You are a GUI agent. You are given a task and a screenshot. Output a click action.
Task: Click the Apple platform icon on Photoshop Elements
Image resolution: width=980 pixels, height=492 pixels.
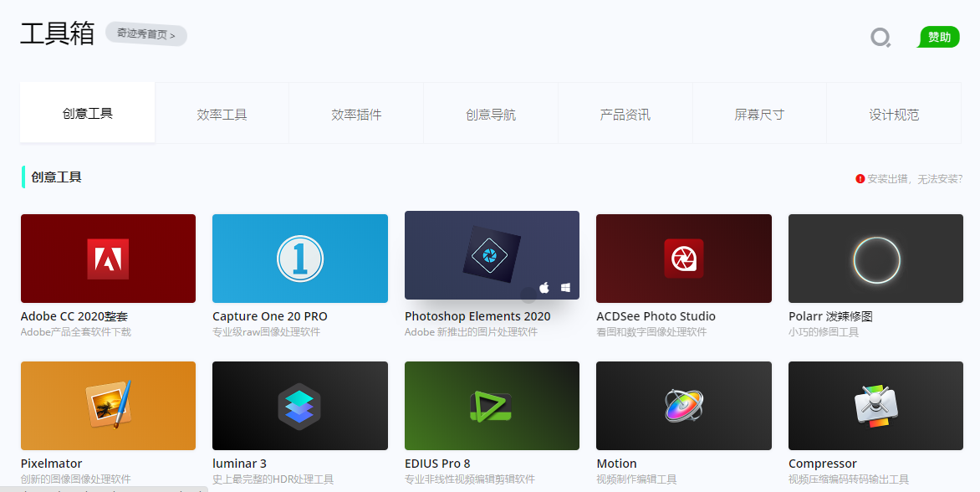tap(544, 287)
